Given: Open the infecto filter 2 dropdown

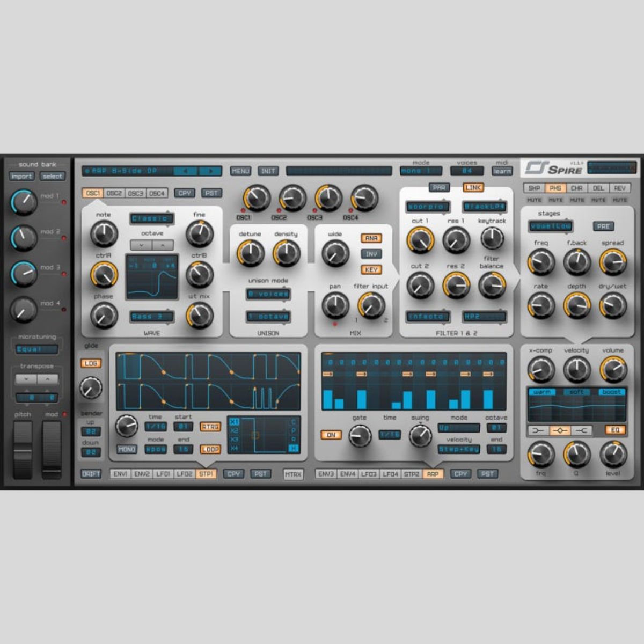Looking at the screenshot, I should [x=428, y=317].
